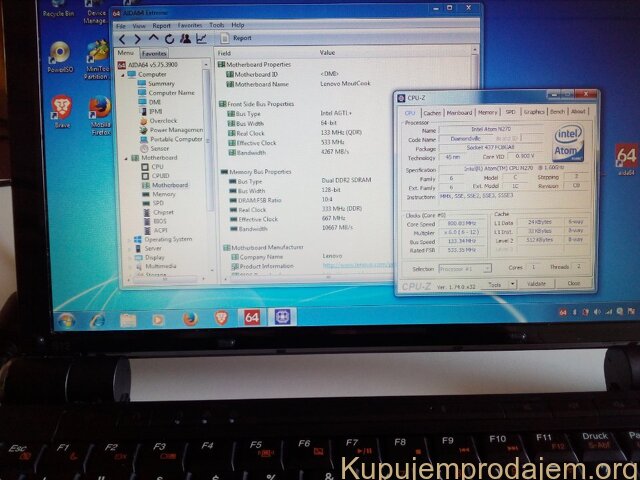Click the Validate button in CPU-Z
The height and width of the screenshot is (480, 640).
tap(537, 284)
